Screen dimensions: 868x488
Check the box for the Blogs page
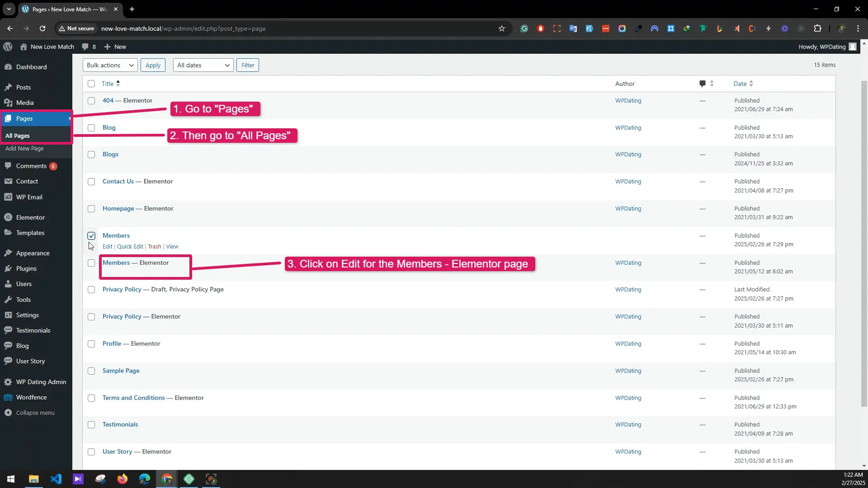click(91, 155)
